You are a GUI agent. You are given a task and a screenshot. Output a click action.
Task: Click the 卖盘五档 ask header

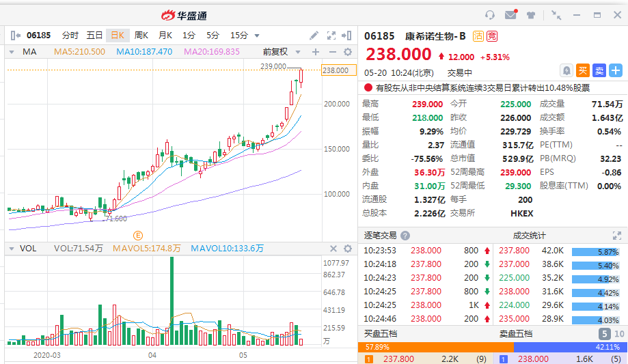(516, 333)
